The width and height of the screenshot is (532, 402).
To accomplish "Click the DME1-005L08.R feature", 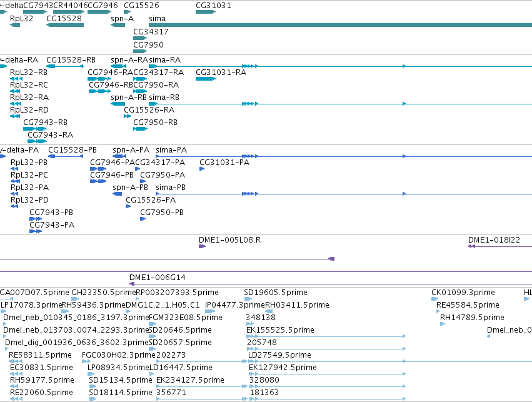I will [x=202, y=246].
